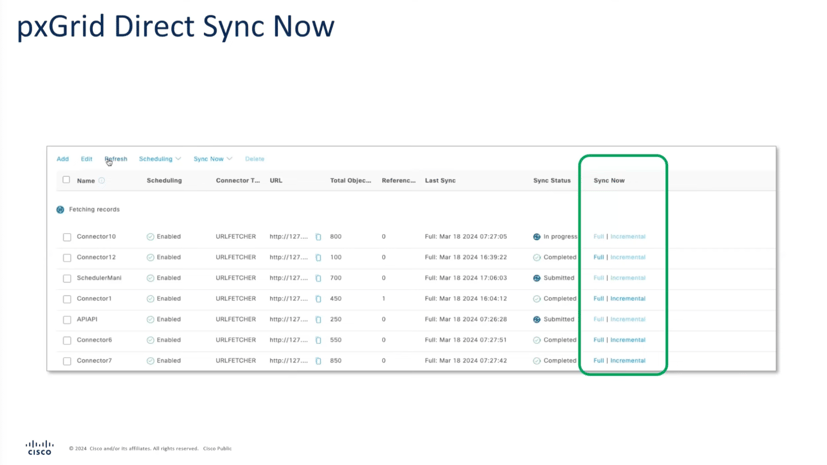827x465 pixels.
Task: Run Full sync for Connector12
Action: tap(599, 257)
